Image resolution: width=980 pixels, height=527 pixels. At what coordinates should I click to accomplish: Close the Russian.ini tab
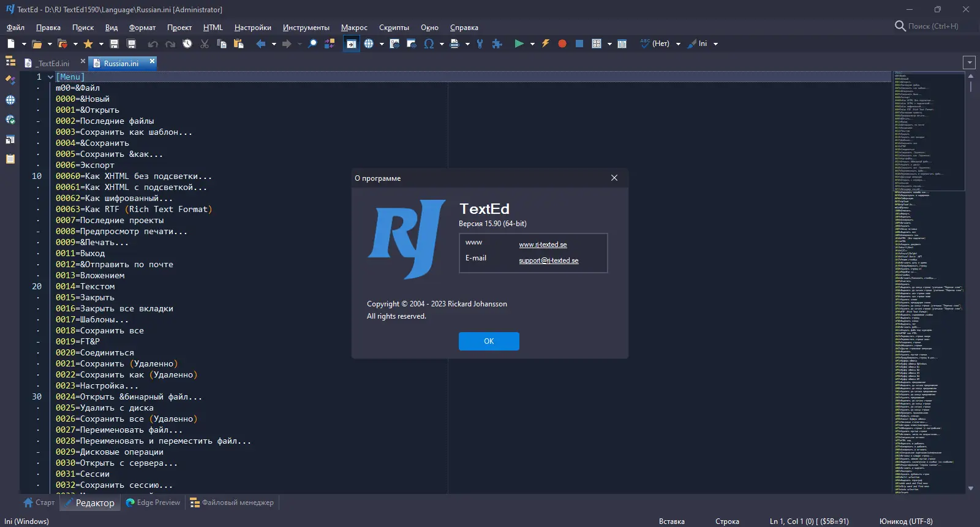coord(152,61)
